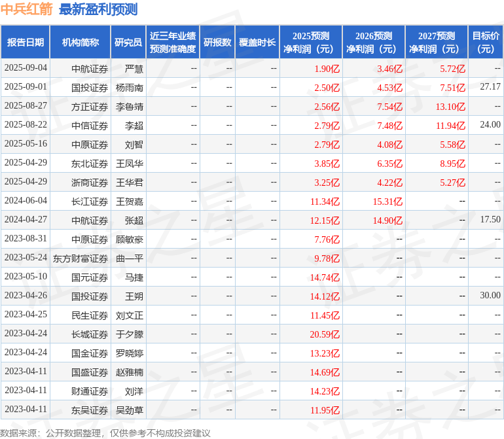Image resolution: width=504 pixels, height=439 pixels.
Task: Select the 20.59亿 forecast of 长城证券
Action: 325,334
